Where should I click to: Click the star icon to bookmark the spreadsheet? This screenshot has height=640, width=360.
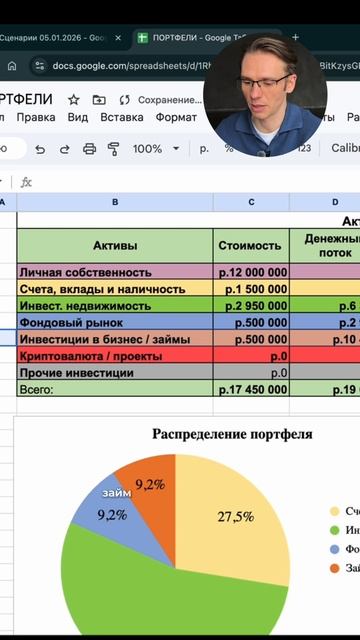point(73,100)
